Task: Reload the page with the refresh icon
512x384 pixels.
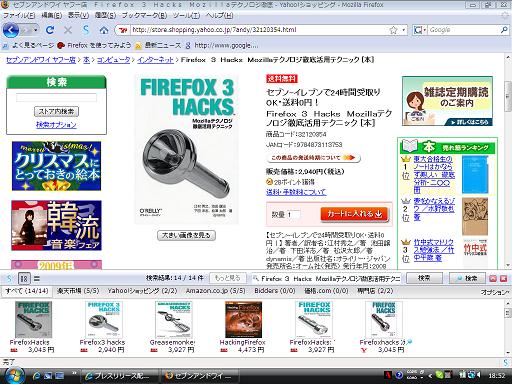Action: point(50,30)
